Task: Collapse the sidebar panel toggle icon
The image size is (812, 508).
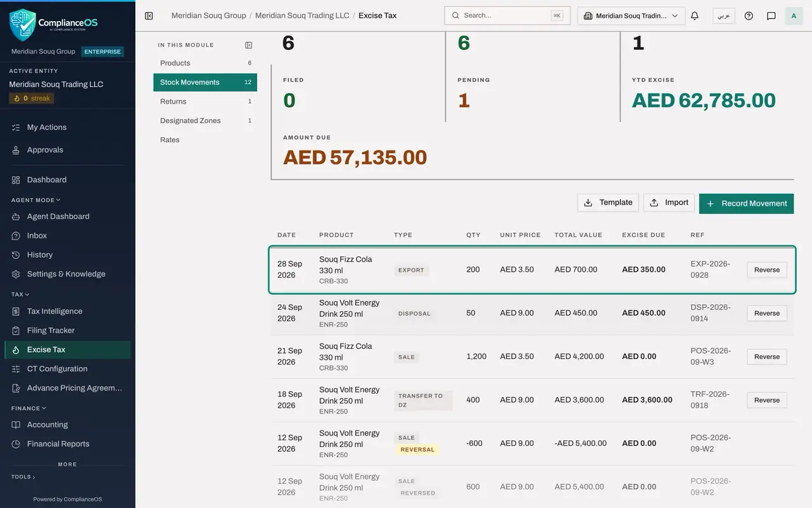Action: [x=149, y=16]
